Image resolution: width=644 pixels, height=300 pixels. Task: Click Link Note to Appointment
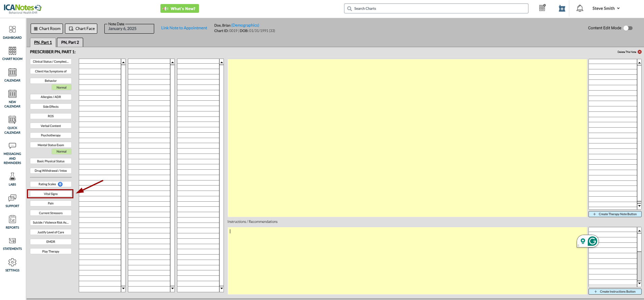pos(184,28)
